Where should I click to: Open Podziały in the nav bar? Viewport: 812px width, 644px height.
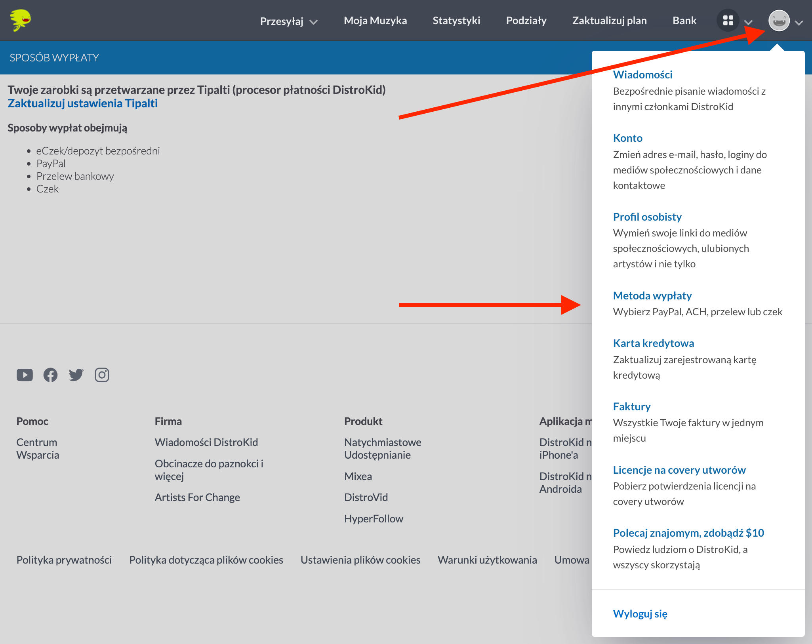(526, 21)
